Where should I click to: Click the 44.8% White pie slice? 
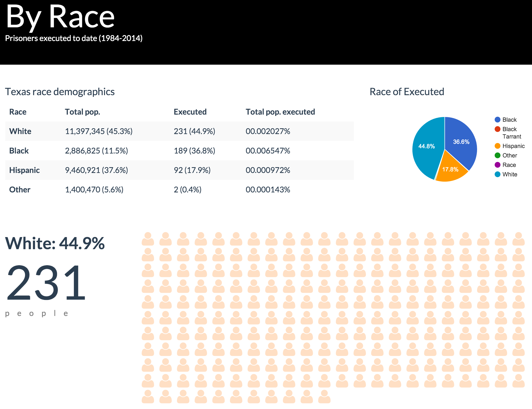coord(427,146)
